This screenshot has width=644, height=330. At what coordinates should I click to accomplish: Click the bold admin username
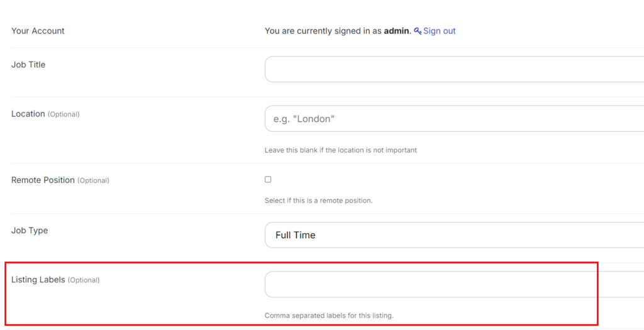[396, 31]
